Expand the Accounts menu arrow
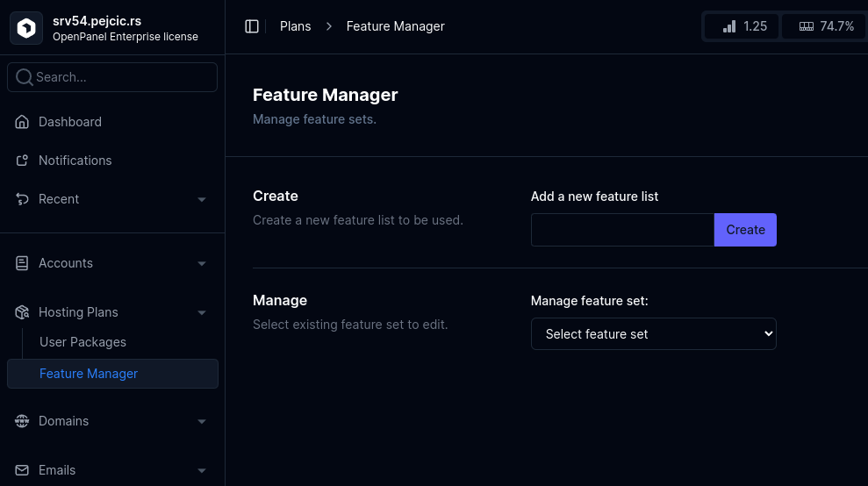The image size is (868, 486). [x=202, y=263]
